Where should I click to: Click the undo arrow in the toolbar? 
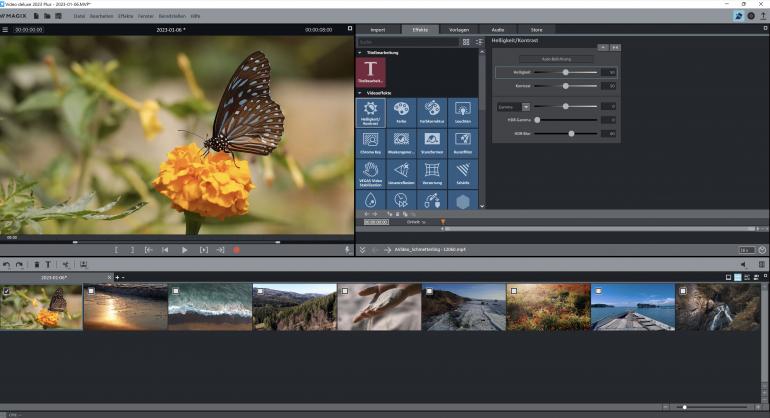7,264
